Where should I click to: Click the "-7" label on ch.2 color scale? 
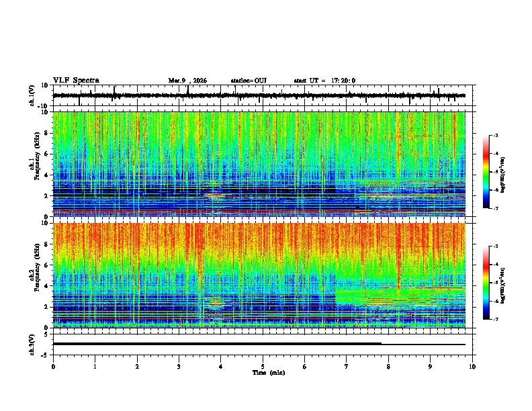[x=495, y=320]
